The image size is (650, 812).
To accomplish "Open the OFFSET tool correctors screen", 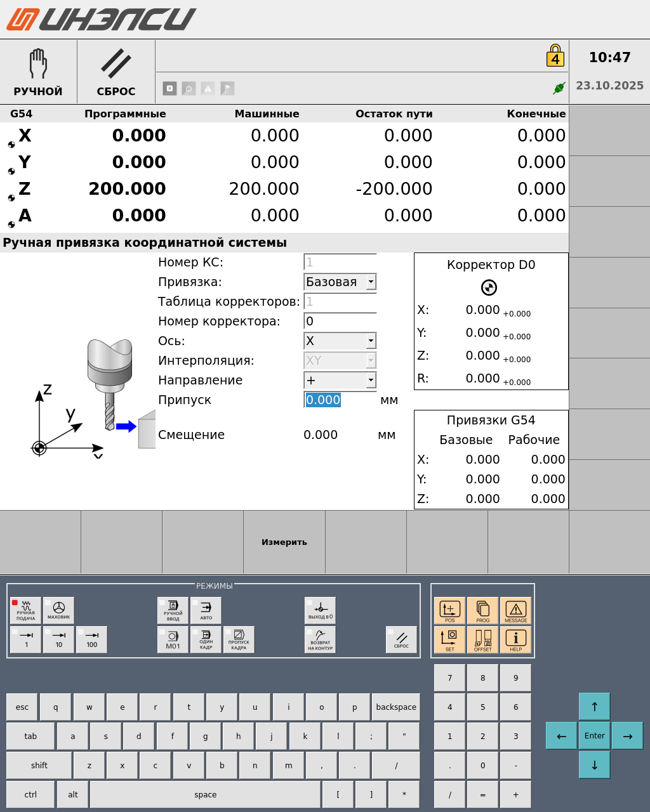I will pyautogui.click(x=483, y=639).
